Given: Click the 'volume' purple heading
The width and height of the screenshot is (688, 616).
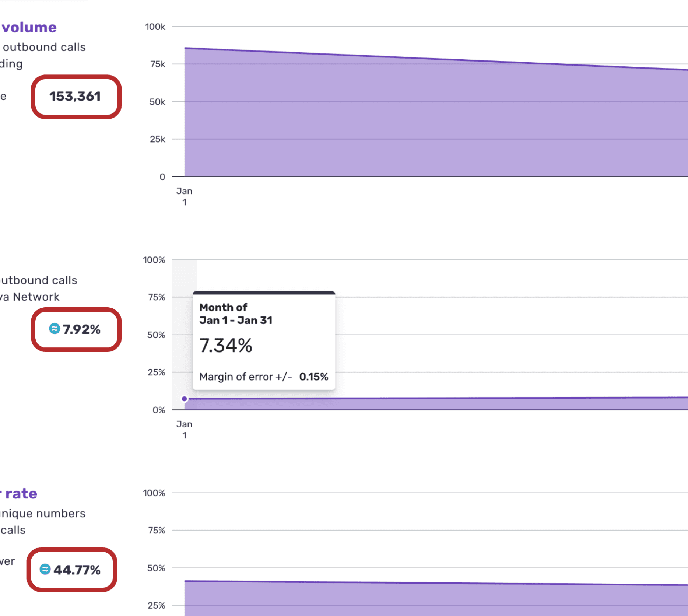Looking at the screenshot, I should [x=29, y=28].
